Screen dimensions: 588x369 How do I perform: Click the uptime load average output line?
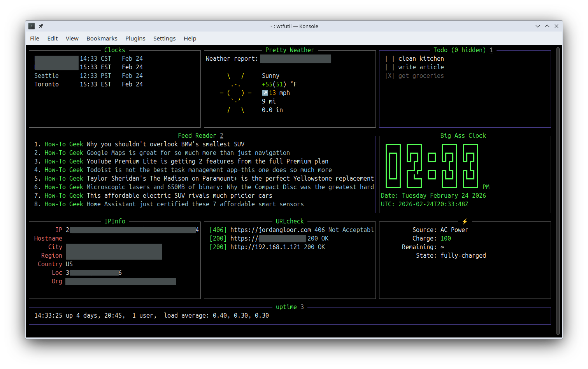151,315
